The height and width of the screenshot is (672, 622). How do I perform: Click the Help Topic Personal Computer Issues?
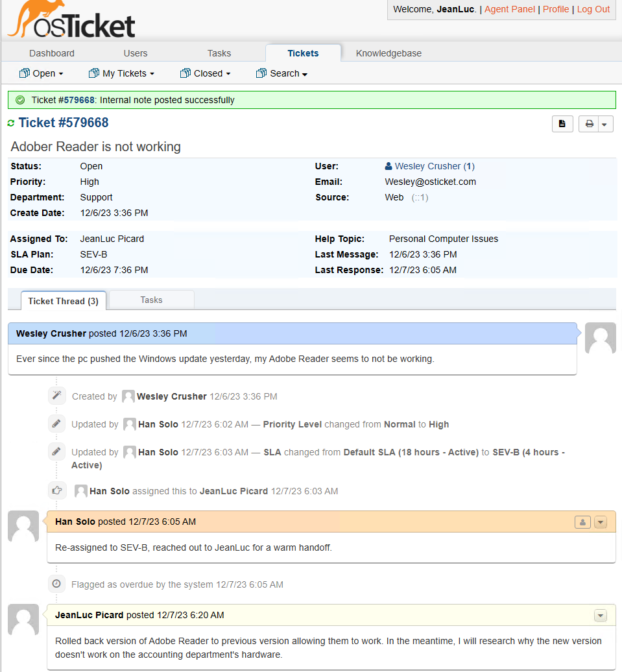pos(444,239)
